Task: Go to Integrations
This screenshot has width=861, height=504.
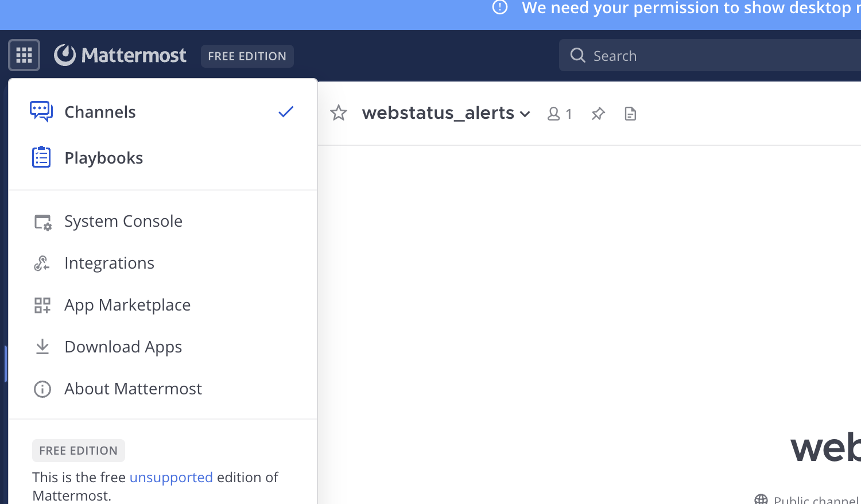Action: [109, 263]
